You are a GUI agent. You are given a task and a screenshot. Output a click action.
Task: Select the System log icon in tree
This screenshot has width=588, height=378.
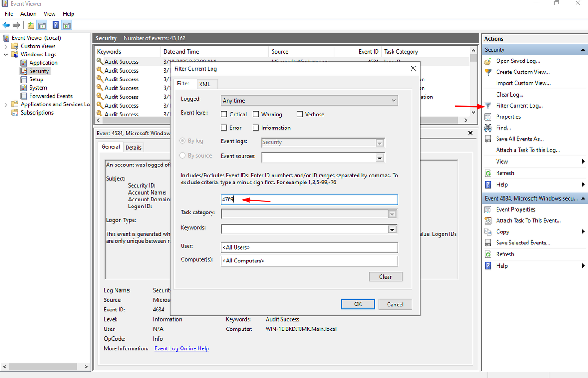24,88
